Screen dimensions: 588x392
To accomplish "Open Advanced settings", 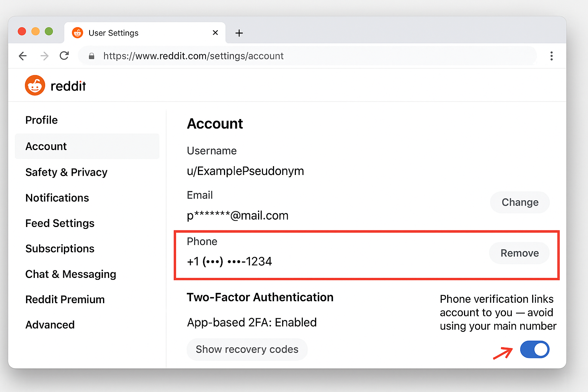I will [x=50, y=325].
